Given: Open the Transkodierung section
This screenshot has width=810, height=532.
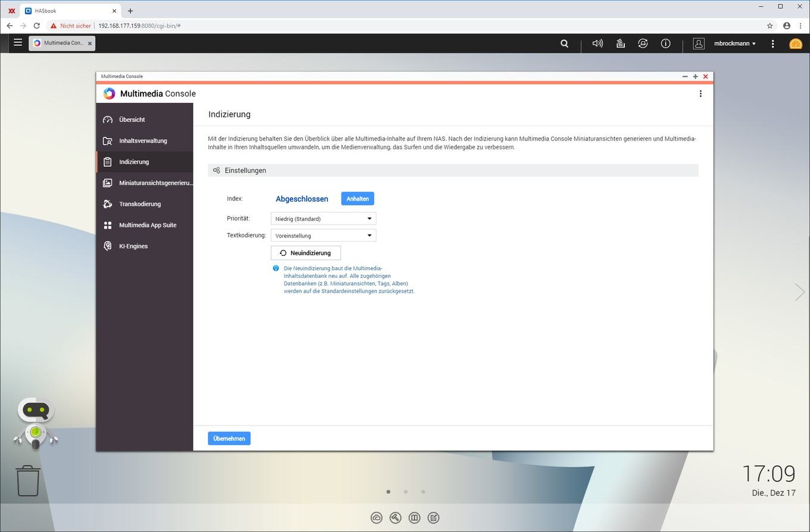Looking at the screenshot, I should point(145,204).
